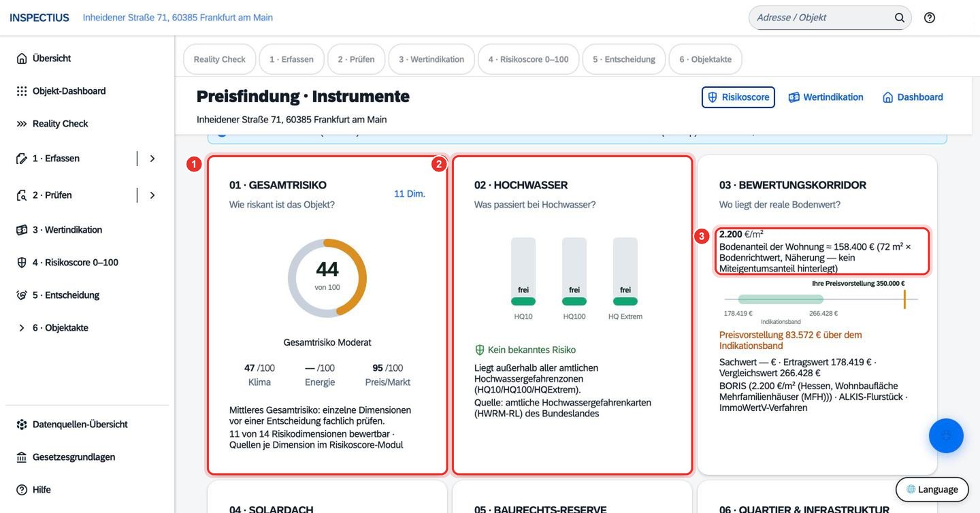Select the 2 · Prüfen magnifier icon
This screenshot has height=513, width=980.
22,195
